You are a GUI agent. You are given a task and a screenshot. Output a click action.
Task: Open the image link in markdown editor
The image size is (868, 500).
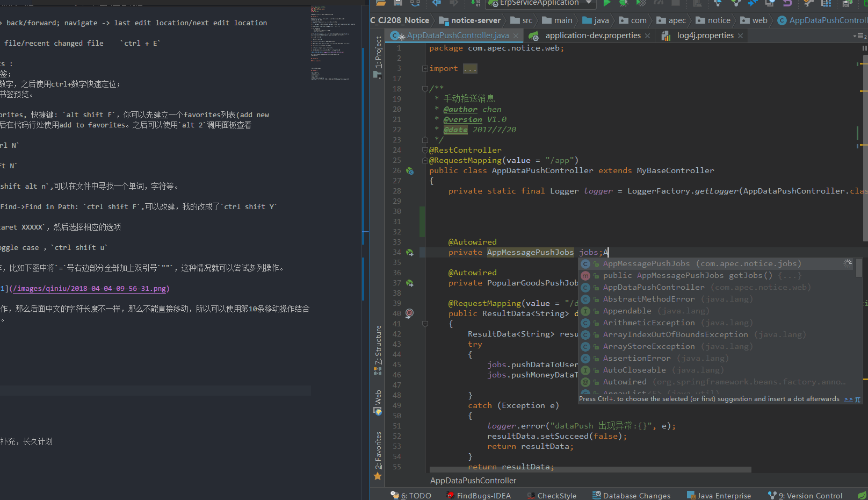coord(89,289)
